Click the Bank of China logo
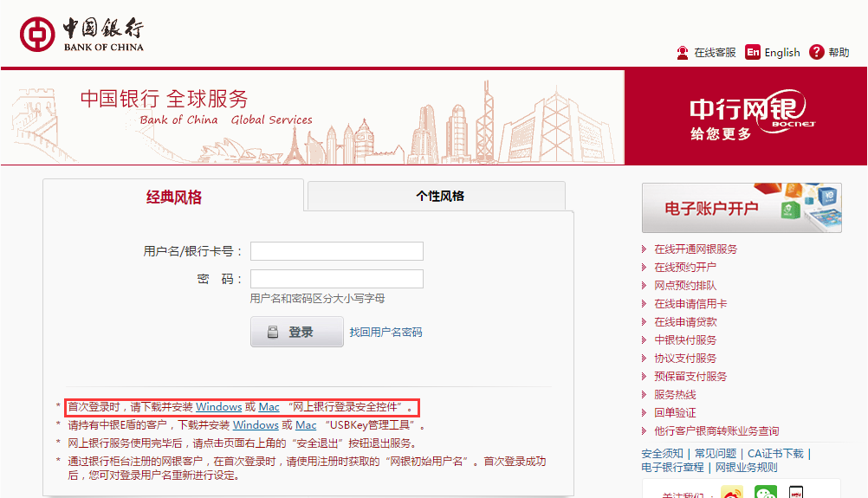Image resolution: width=868 pixels, height=498 pixels. coord(81,33)
